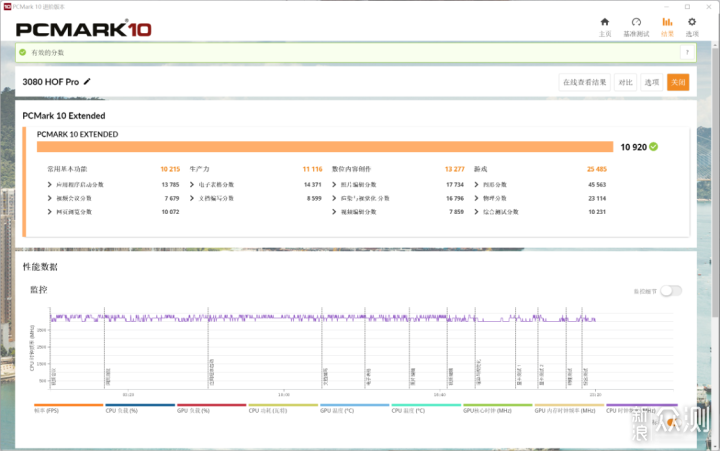Click the 13 277 content creation score
Image resolution: width=720 pixels, height=451 pixels.
(x=455, y=169)
